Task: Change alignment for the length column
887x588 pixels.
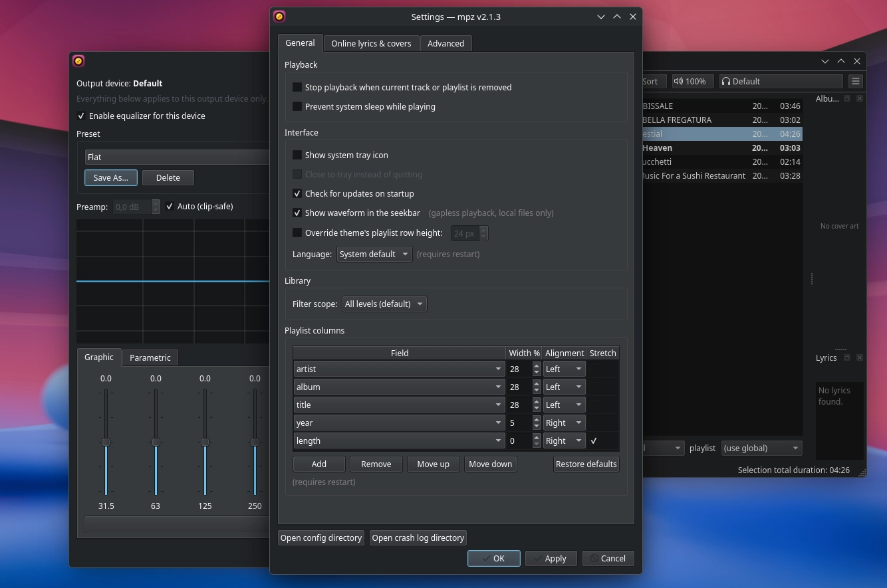Action: [x=564, y=441]
